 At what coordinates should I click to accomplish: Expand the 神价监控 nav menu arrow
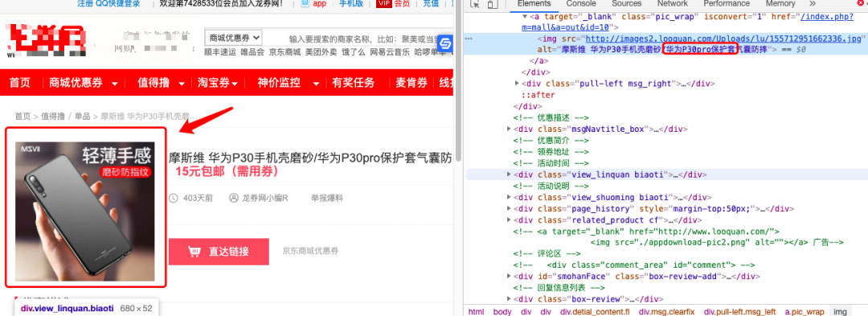[316, 84]
